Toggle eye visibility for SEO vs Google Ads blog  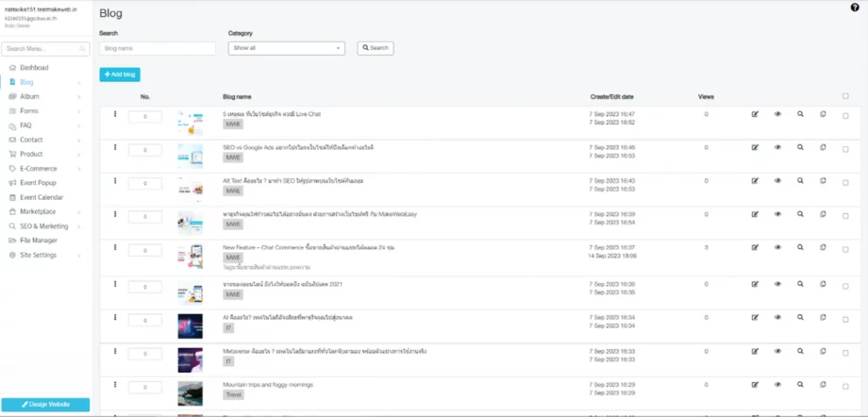777,147
